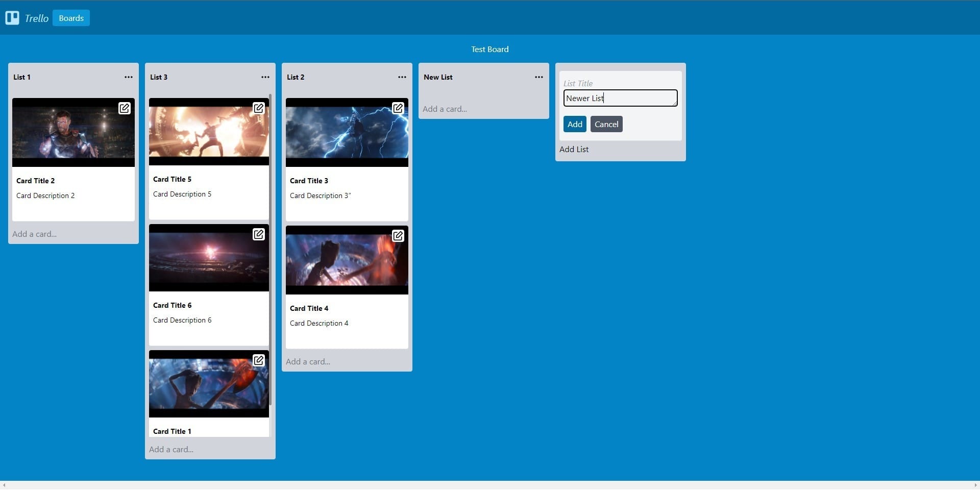Click the Add List link

[574, 149]
